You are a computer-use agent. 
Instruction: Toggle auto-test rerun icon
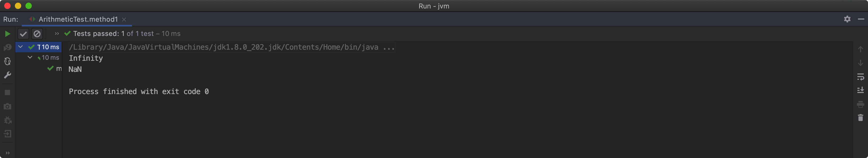(x=7, y=61)
